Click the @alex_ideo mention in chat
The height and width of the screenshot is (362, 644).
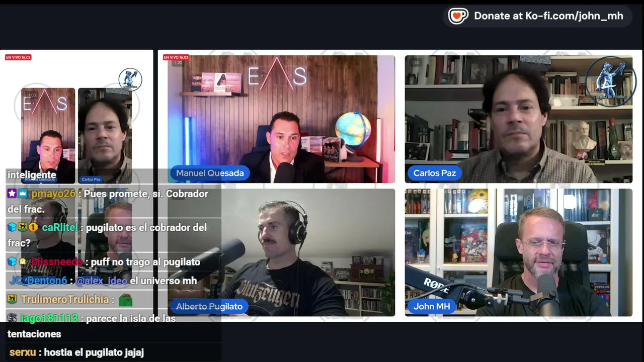tap(101, 281)
